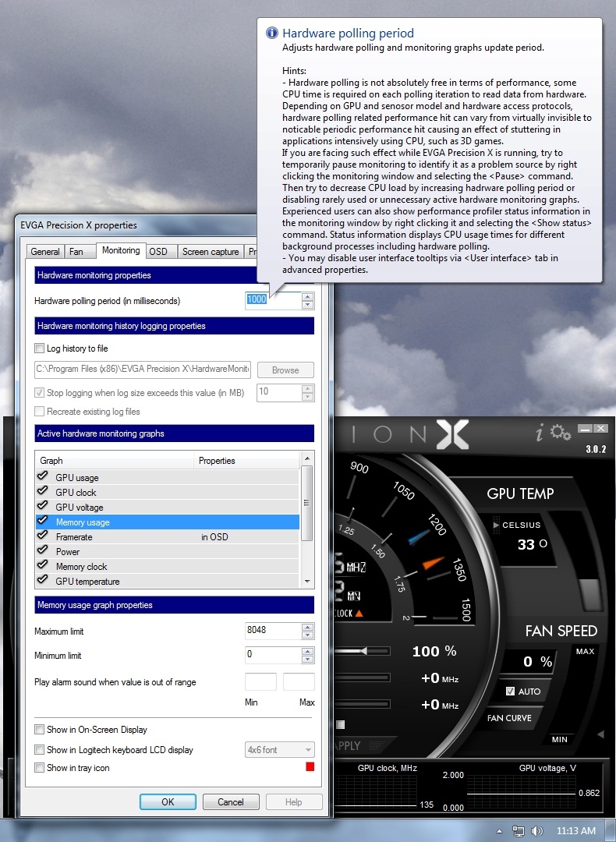Click the info icon in tooltip
616x842 pixels.
(x=272, y=33)
